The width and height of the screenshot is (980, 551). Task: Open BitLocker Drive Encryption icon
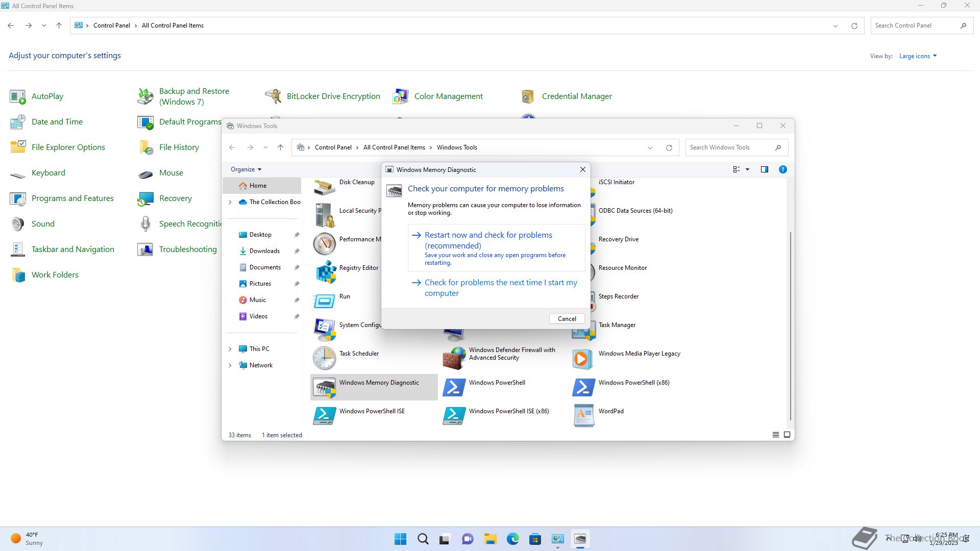[x=274, y=96]
